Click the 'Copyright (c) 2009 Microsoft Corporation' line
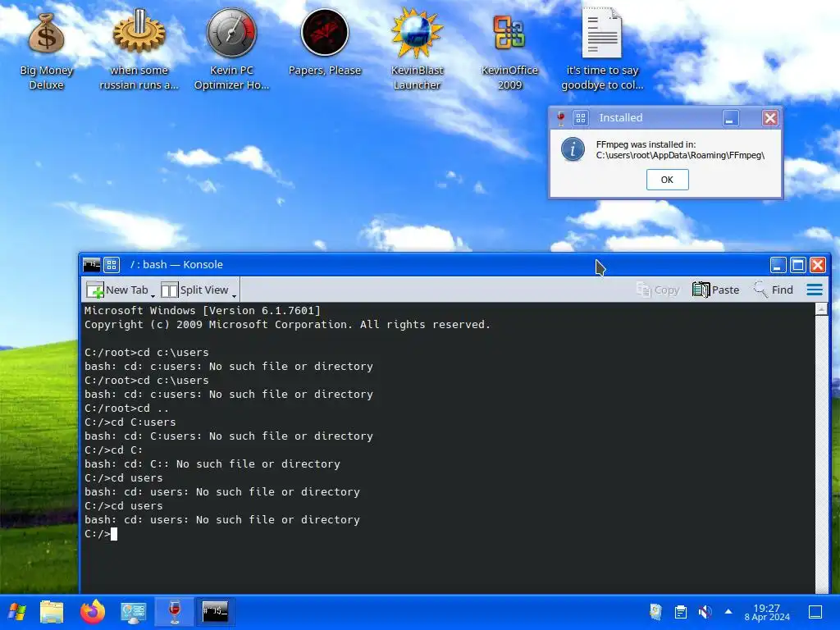840x630 pixels. click(287, 325)
